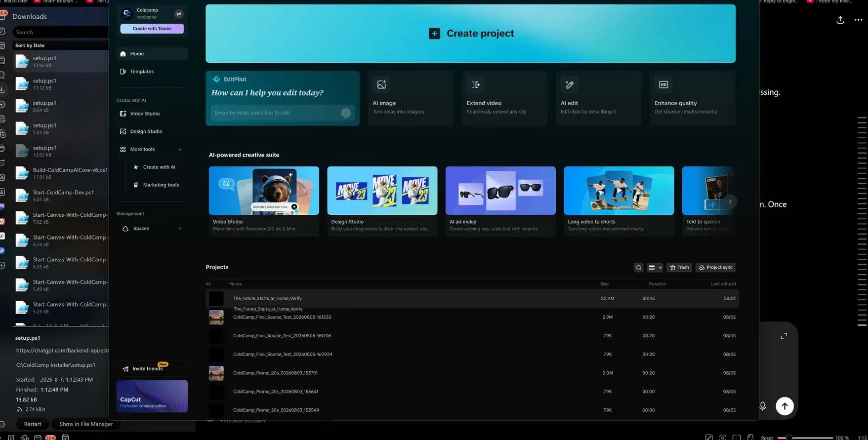
Task: Click calendar icon in bottom status bar
Action: 65,438
